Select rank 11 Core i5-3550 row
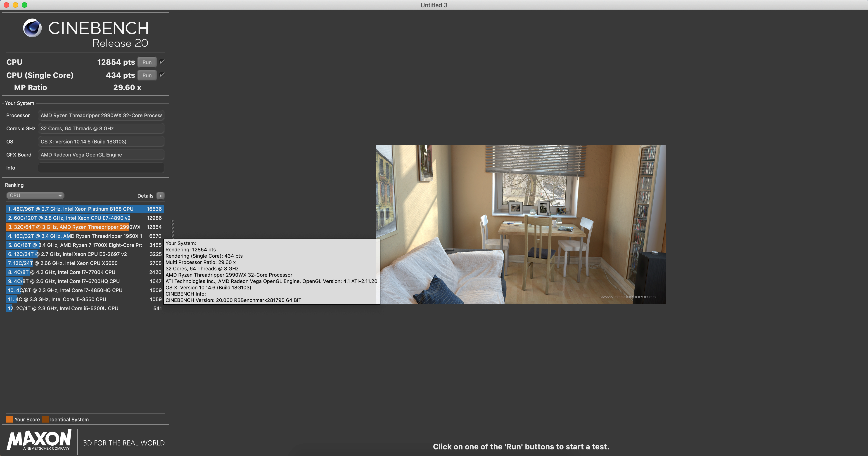This screenshot has width=868, height=456. tap(85, 299)
